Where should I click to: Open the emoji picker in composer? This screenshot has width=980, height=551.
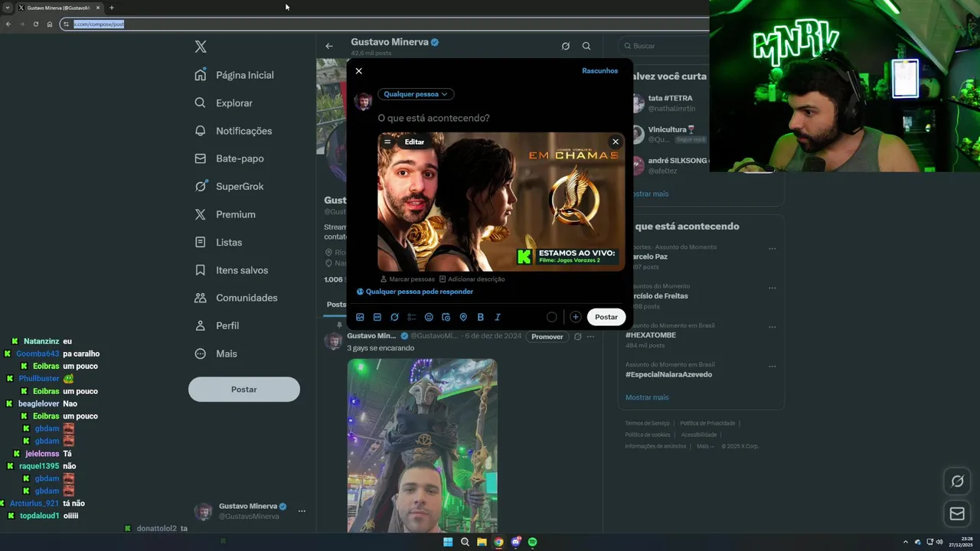pos(429,317)
